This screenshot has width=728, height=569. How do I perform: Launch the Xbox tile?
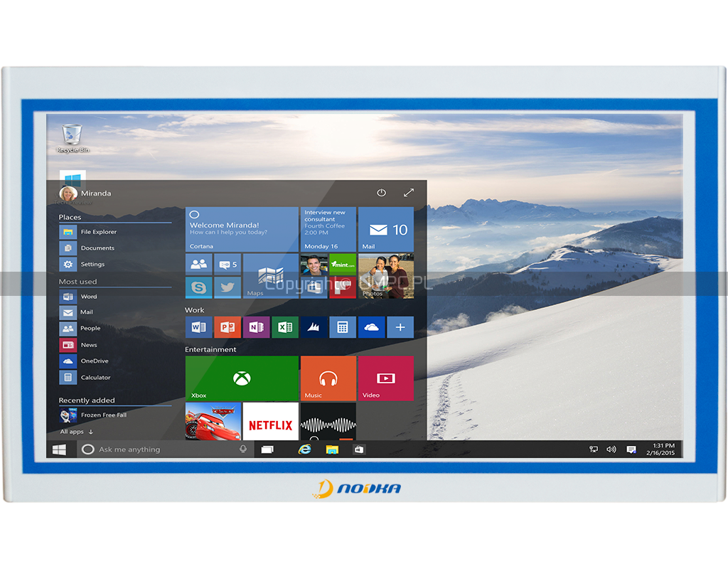[242, 378]
